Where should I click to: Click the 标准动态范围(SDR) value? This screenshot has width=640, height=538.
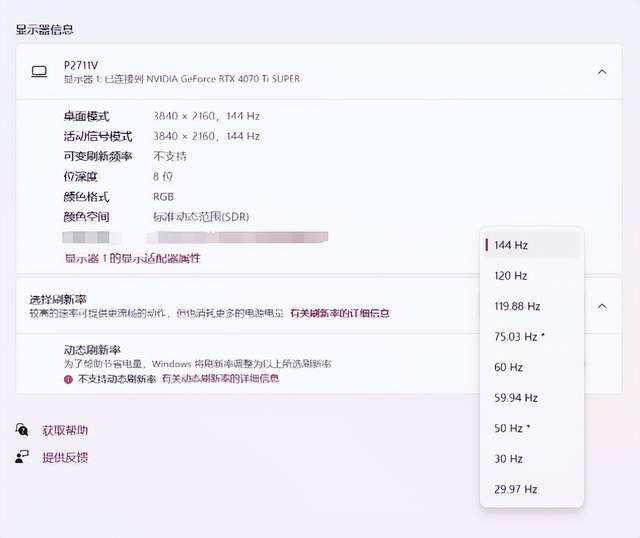click(201, 217)
